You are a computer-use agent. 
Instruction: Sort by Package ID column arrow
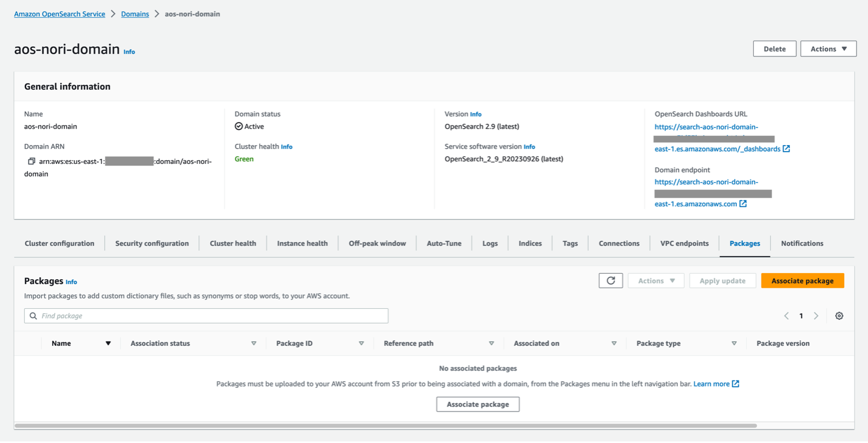pyautogui.click(x=361, y=343)
